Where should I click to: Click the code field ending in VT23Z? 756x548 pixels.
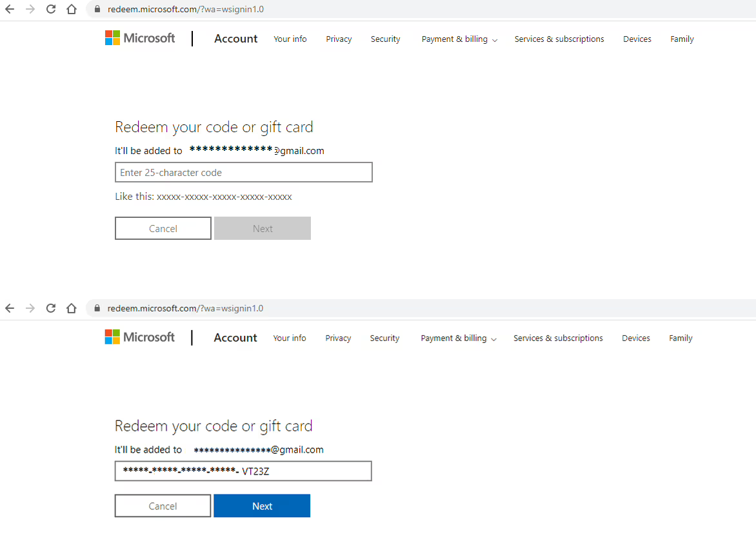pyautogui.click(x=243, y=471)
